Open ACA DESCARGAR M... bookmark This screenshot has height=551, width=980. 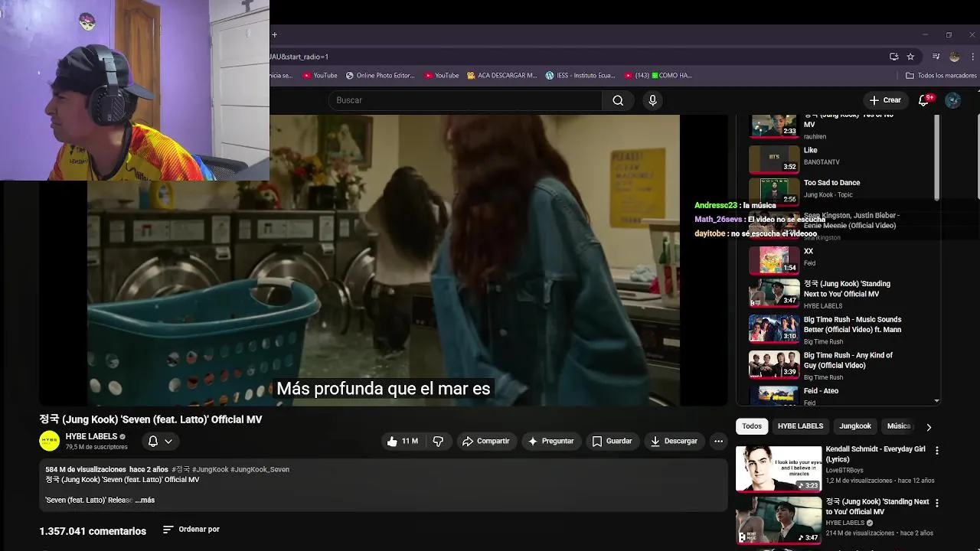click(502, 76)
